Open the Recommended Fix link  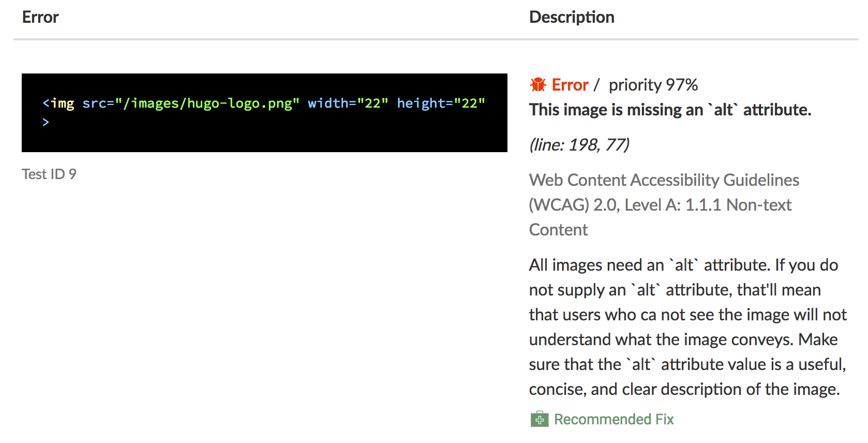coord(613,419)
